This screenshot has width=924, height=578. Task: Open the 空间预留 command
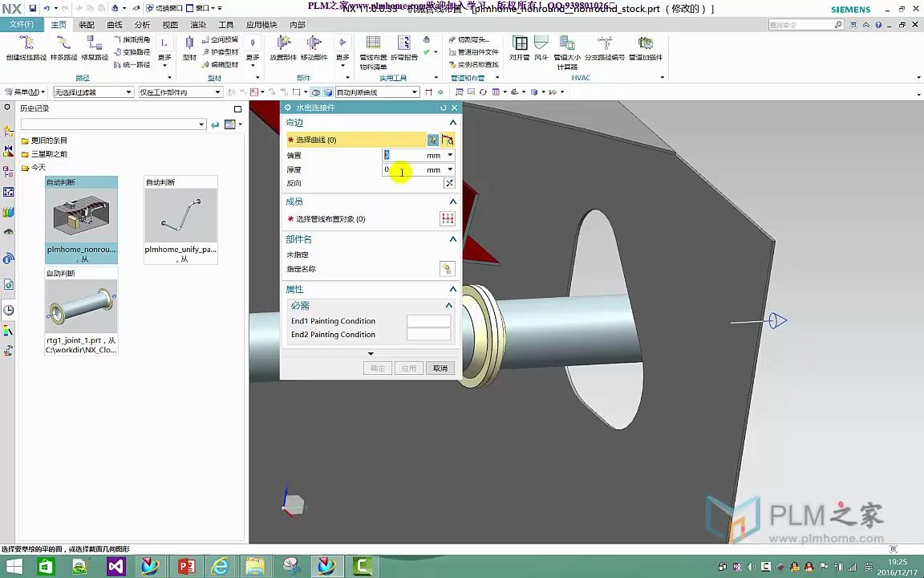coord(220,39)
